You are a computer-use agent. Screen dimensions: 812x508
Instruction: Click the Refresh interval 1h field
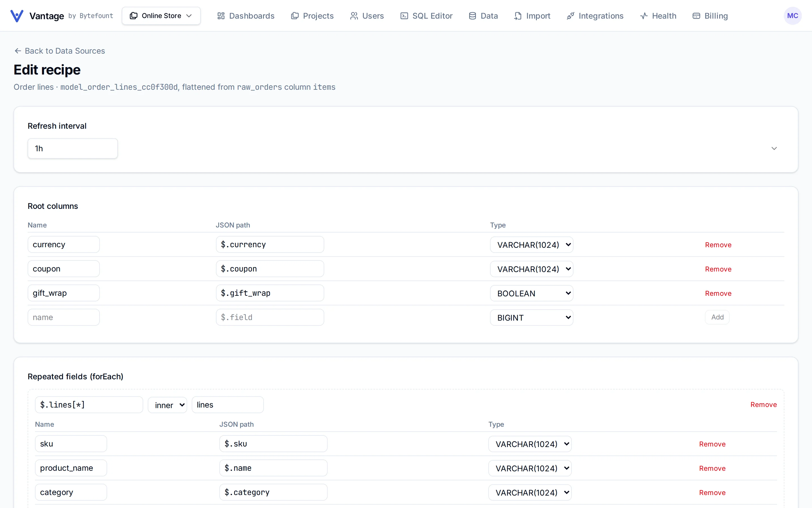tap(72, 148)
